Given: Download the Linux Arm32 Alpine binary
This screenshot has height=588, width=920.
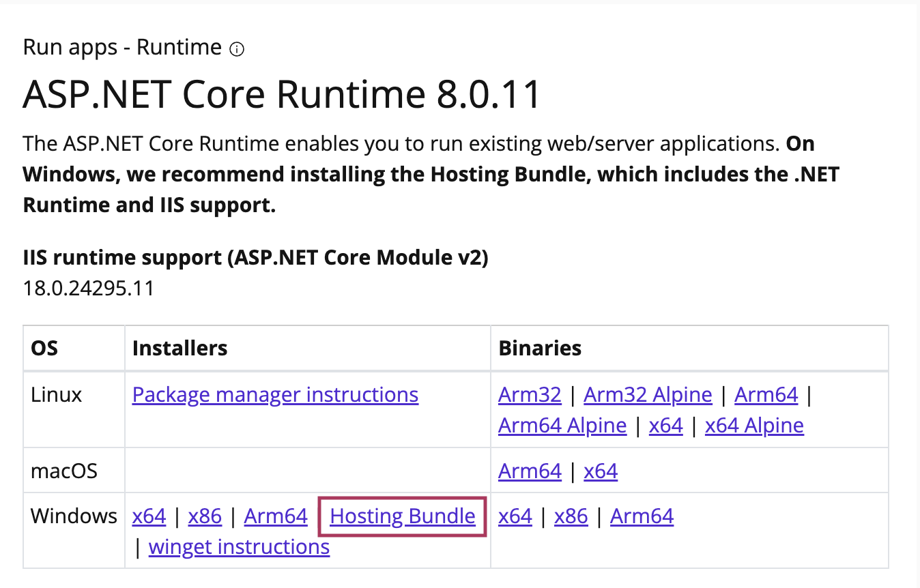Looking at the screenshot, I should click(648, 395).
